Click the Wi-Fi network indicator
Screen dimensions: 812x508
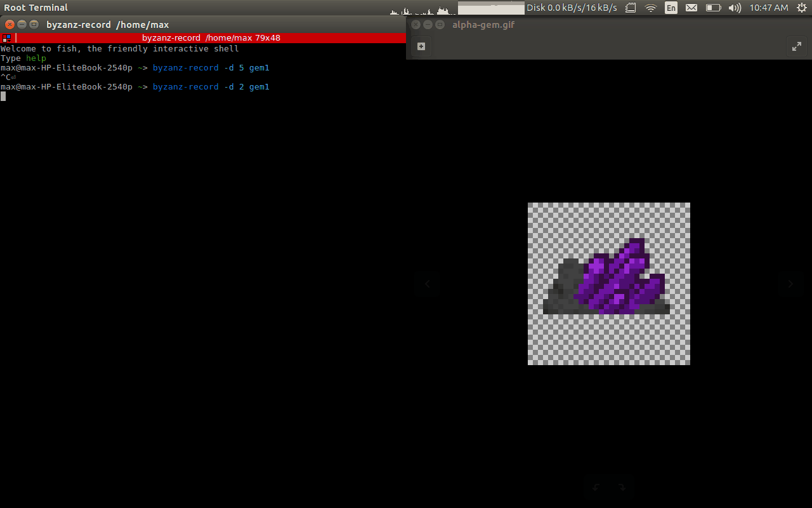tap(652, 8)
